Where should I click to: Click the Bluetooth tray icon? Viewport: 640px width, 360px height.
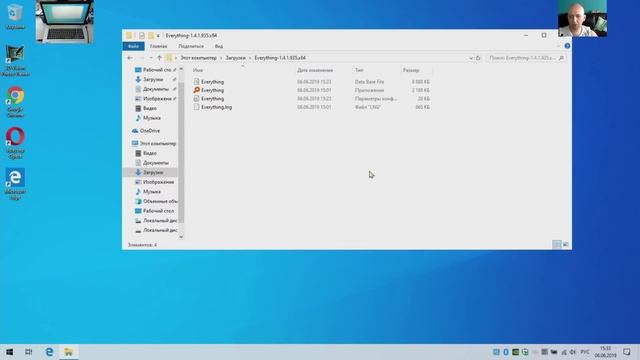point(506,352)
